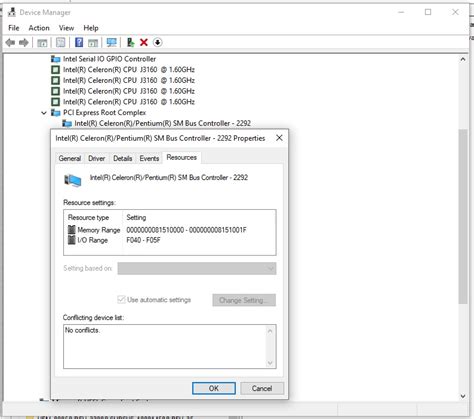Click the PCI Express Root Complex folder icon
This screenshot has height=419, width=474.
[x=56, y=113]
